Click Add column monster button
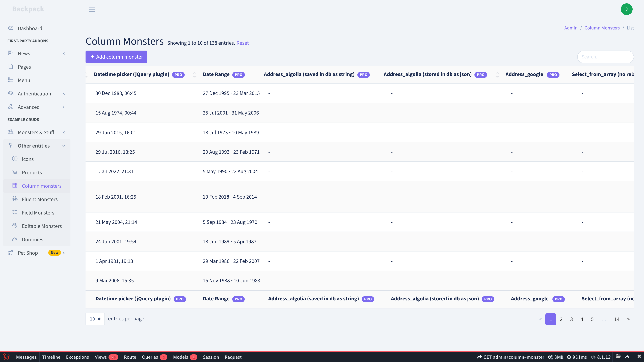Image resolution: width=644 pixels, height=362 pixels. point(116,57)
